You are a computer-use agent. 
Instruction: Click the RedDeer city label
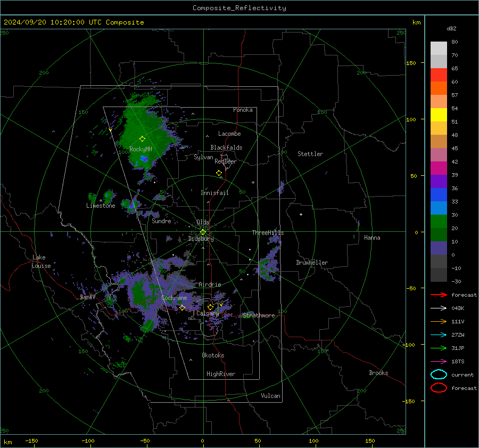point(226,161)
